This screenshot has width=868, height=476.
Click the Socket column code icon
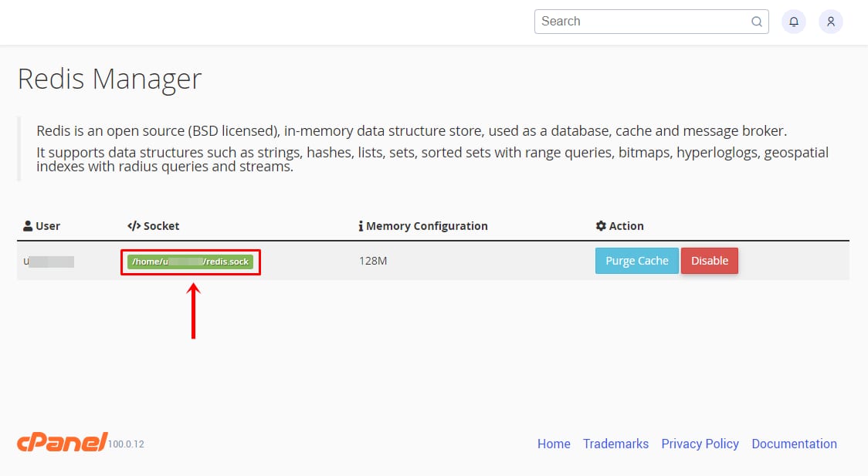pos(134,226)
